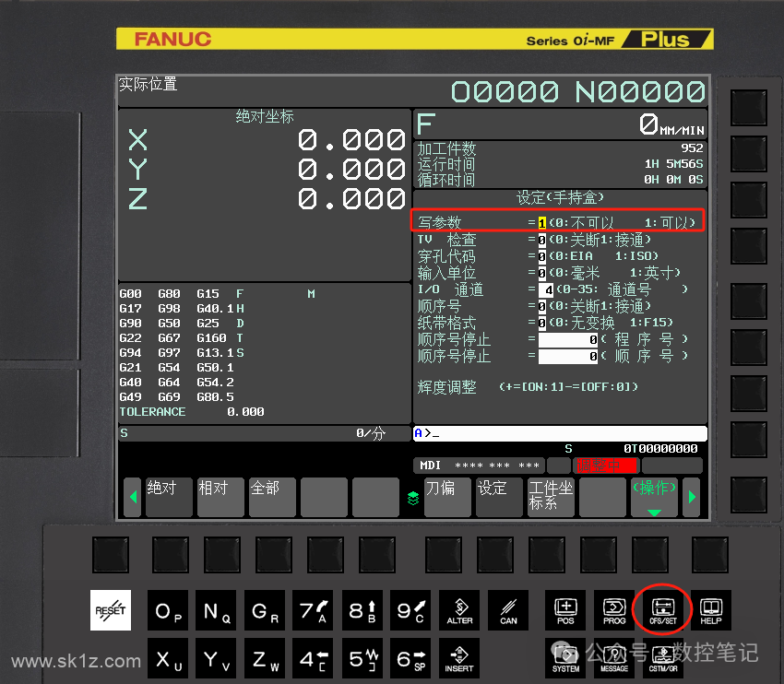
Task: Hit the INSERT edit key
Action: (x=459, y=658)
